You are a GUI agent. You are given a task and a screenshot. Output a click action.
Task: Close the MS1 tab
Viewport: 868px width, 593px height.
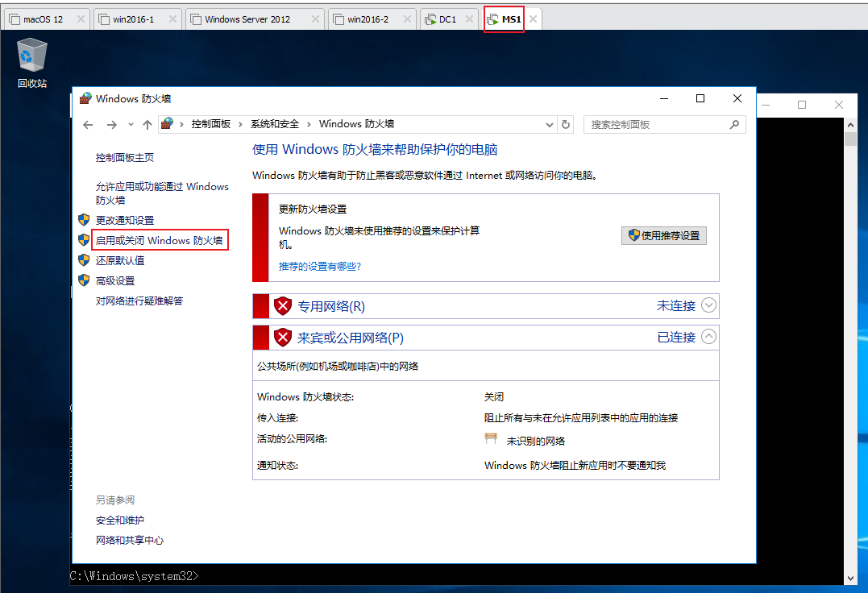click(x=533, y=19)
